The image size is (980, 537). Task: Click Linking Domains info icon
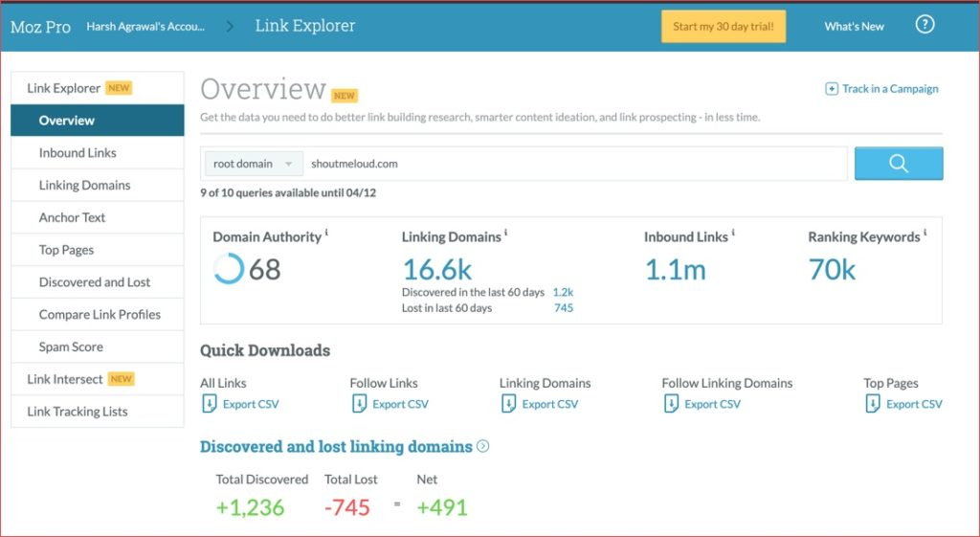(x=505, y=234)
